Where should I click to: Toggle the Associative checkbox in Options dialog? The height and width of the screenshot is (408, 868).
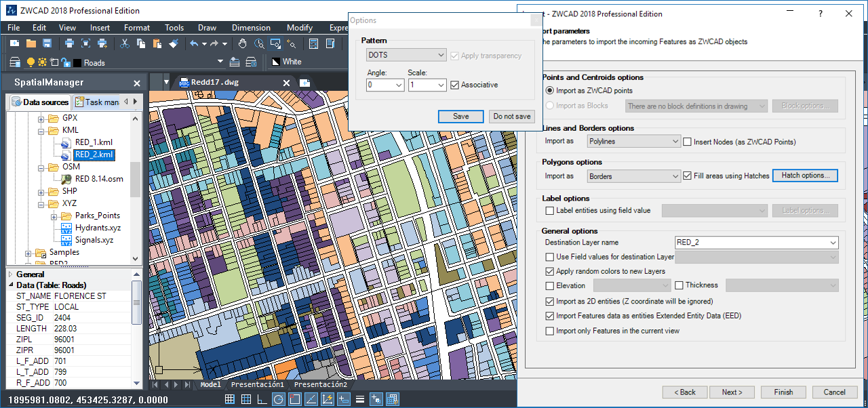coord(455,85)
